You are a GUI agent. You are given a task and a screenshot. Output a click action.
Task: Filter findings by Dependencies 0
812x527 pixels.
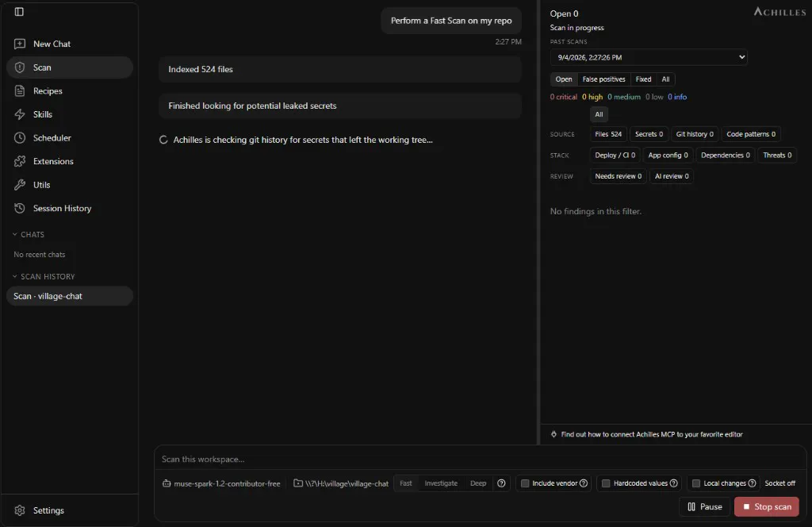pyautogui.click(x=725, y=156)
